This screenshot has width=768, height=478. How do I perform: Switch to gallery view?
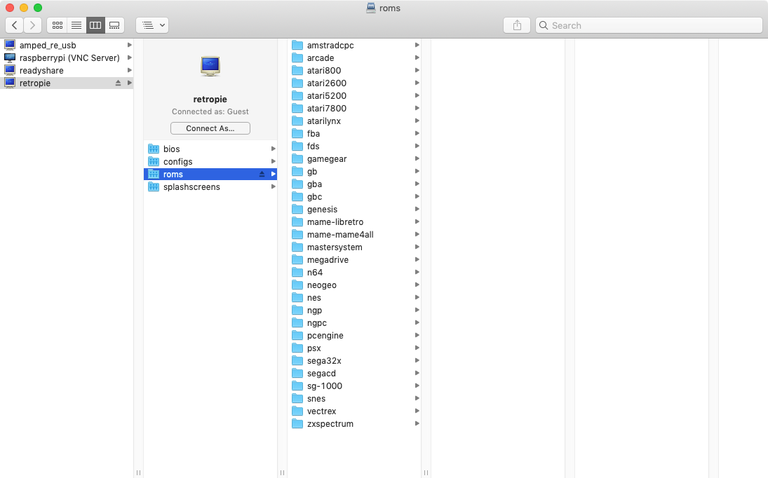pyautogui.click(x=114, y=25)
